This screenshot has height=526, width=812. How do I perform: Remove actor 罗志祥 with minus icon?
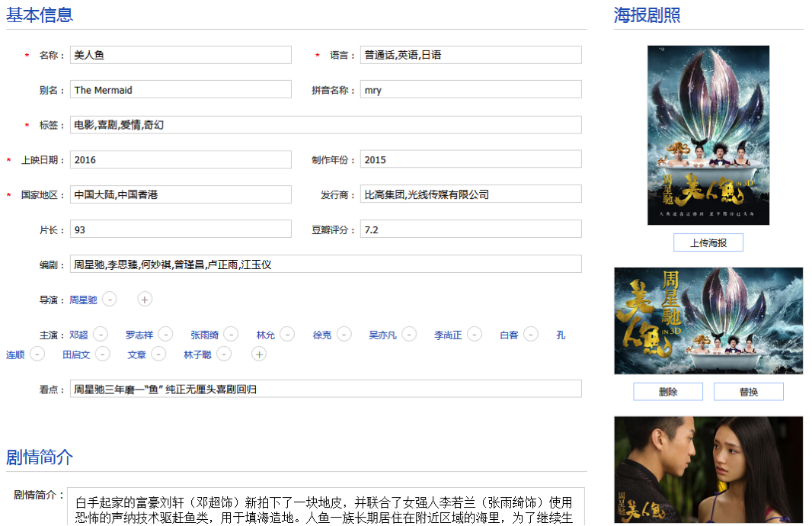(166, 335)
